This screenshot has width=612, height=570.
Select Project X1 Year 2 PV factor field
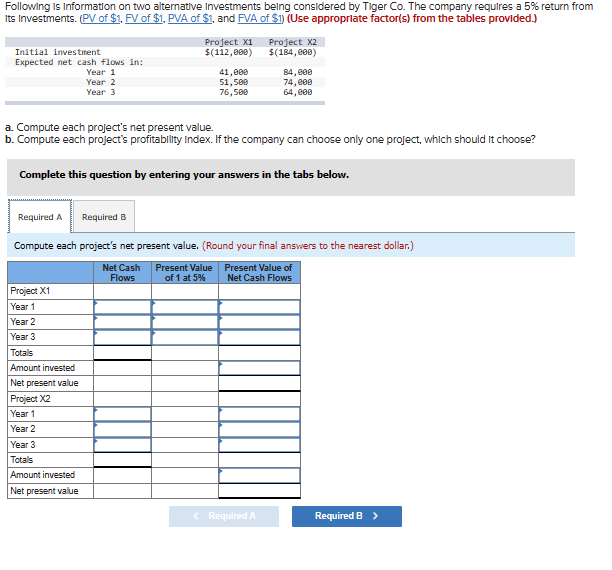pos(185,322)
